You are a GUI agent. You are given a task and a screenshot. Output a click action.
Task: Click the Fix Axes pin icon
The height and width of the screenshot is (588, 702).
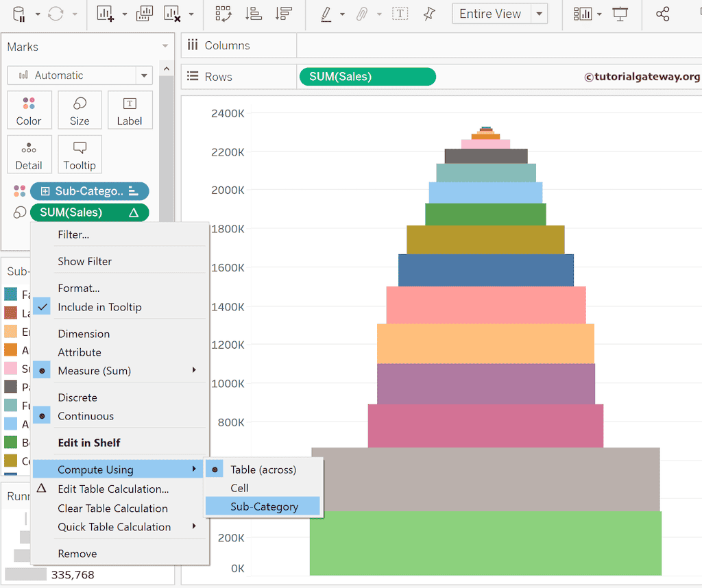coord(429,14)
